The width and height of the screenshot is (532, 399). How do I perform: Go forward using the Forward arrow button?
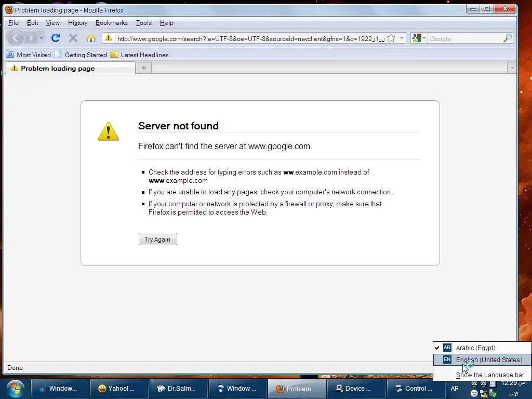pos(31,38)
